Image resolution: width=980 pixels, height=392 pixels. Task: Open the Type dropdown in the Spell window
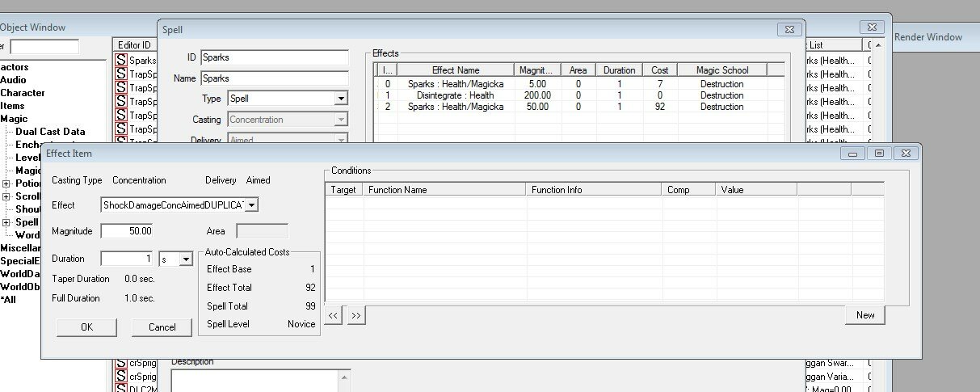(x=341, y=99)
